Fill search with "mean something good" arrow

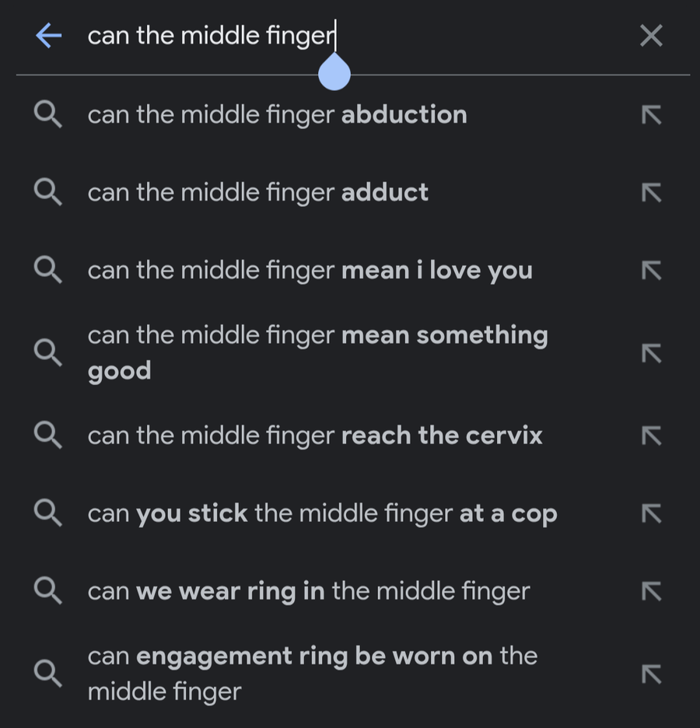click(651, 352)
